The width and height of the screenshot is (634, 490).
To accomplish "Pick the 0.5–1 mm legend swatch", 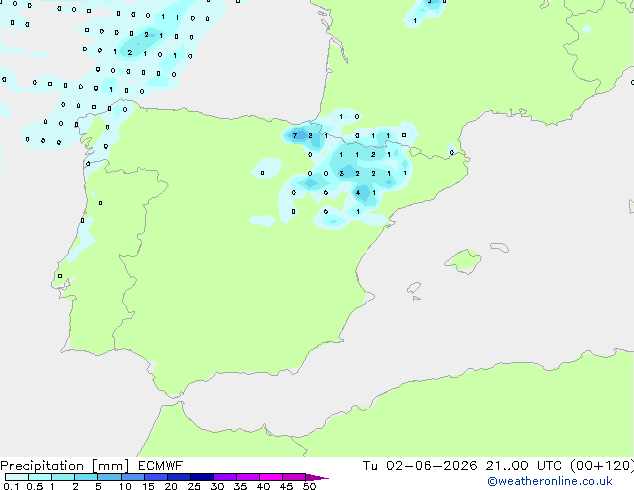I will pos(40,477).
